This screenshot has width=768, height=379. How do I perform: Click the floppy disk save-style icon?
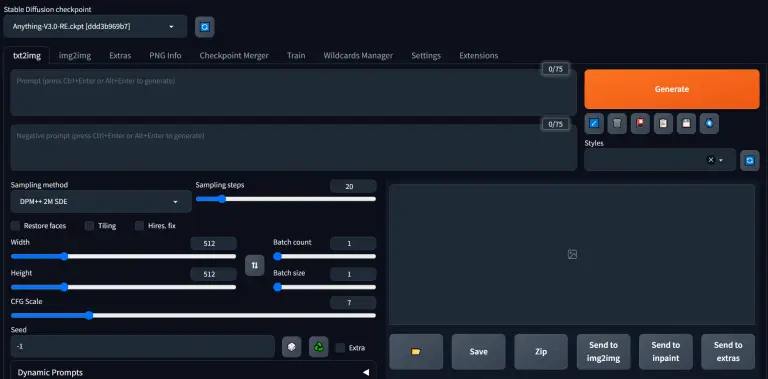pos(686,123)
